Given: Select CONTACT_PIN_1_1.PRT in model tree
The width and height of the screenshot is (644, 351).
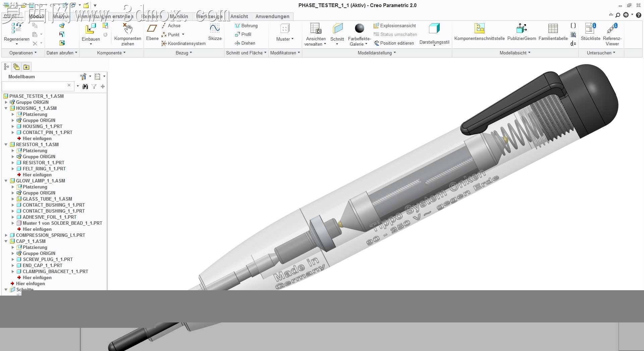Looking at the screenshot, I should 48,132.
